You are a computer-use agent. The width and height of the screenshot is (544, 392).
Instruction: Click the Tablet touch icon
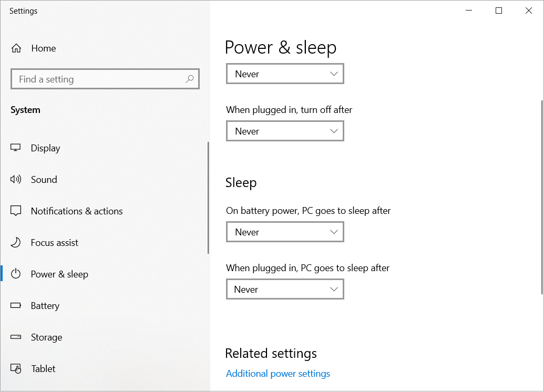(16, 368)
